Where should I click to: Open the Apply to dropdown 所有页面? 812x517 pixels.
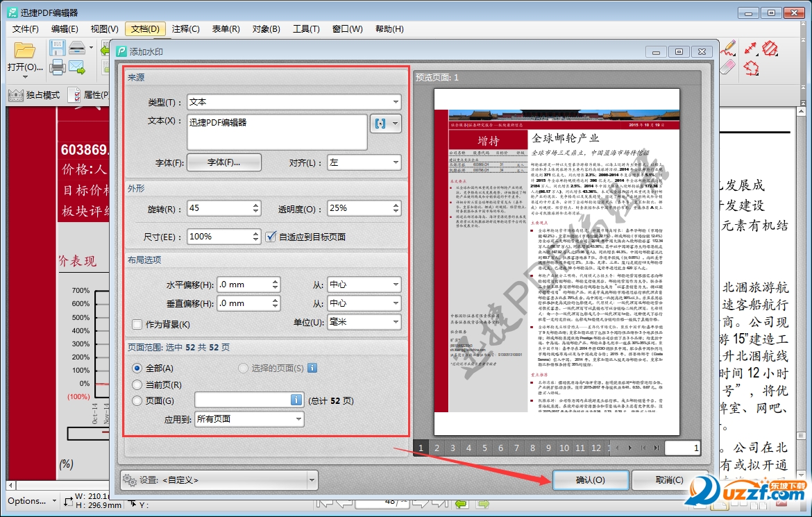click(249, 419)
